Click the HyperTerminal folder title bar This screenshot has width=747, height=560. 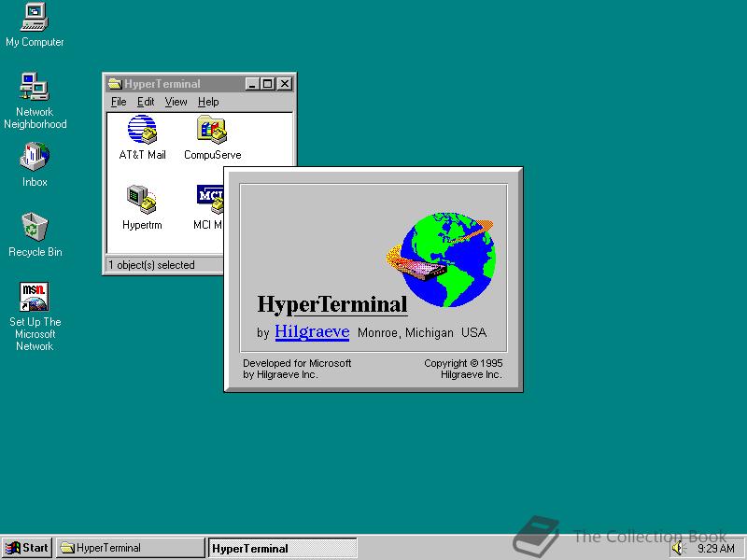200,84
